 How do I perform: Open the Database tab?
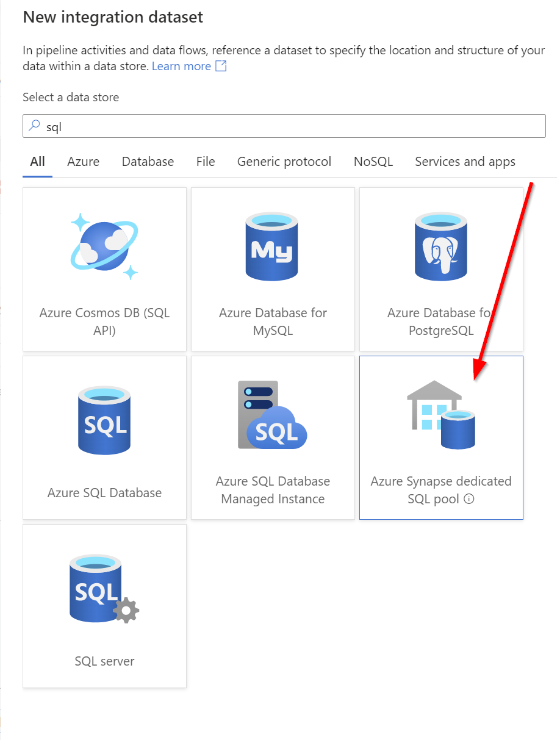[x=148, y=162]
